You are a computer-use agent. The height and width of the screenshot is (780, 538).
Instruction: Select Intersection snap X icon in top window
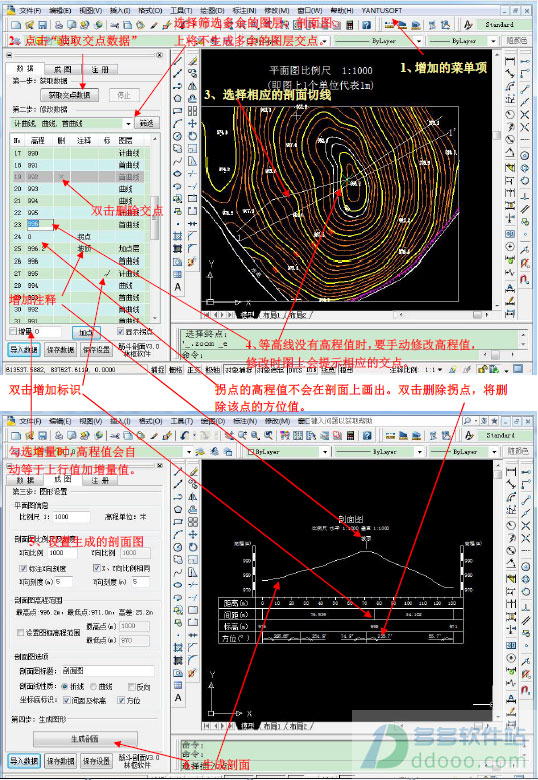point(525,115)
